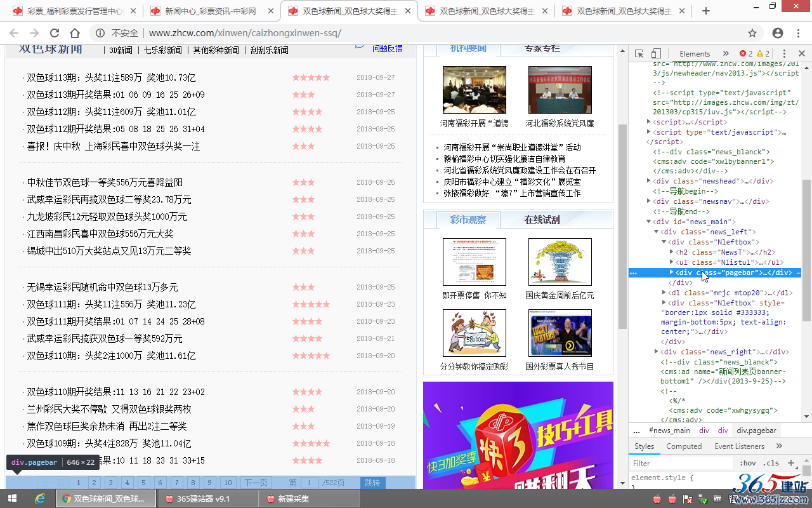Image resolution: width=812 pixels, height=508 pixels.
Task: Open the yellow warning count indicator
Action: (763, 54)
